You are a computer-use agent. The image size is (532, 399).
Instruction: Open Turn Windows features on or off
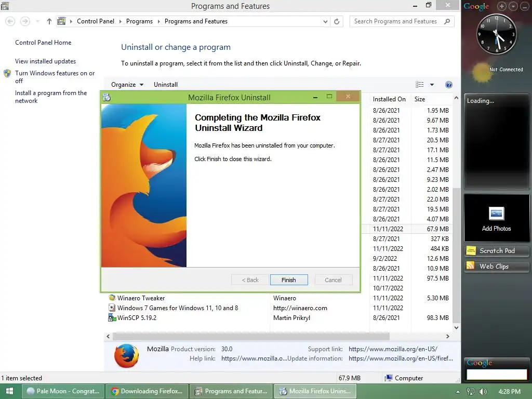click(55, 77)
